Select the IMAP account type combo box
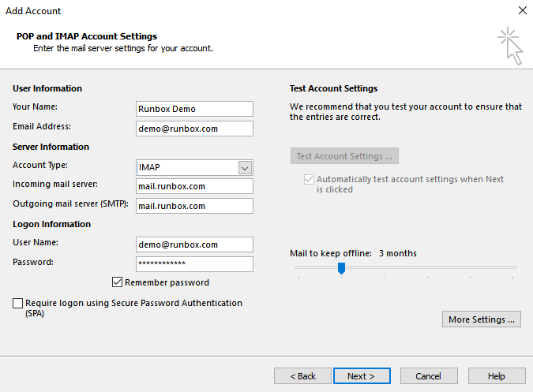The height and width of the screenshot is (392, 533). click(187, 167)
